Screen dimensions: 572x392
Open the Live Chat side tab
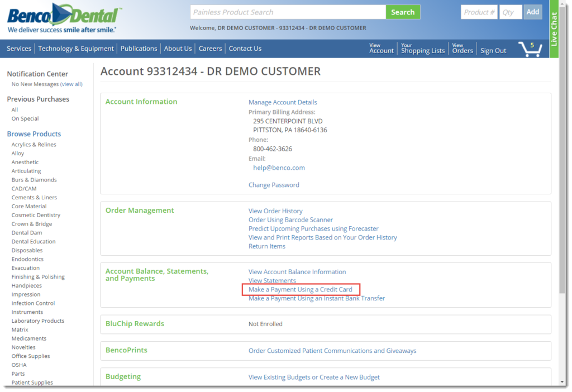554,29
